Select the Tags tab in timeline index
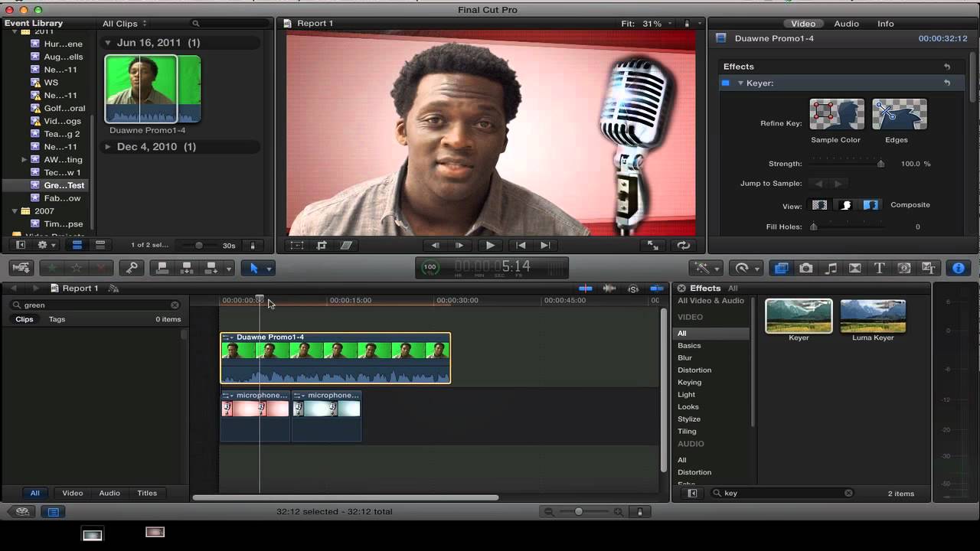Viewport: 980px width, 551px height. coord(57,319)
